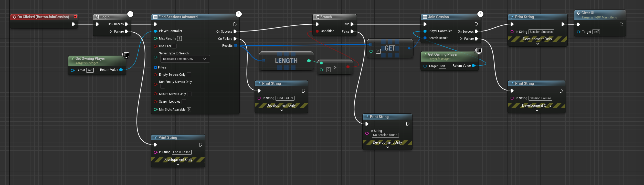Toggle the Use LAN checkbox
644x185 pixels.
tap(174, 46)
